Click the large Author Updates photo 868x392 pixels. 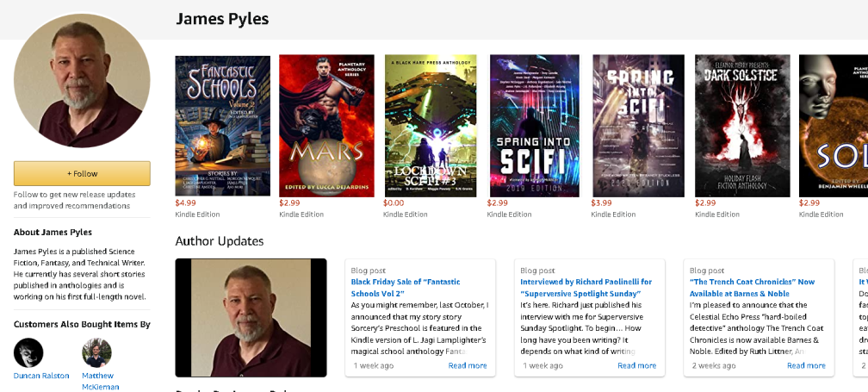coord(251,317)
